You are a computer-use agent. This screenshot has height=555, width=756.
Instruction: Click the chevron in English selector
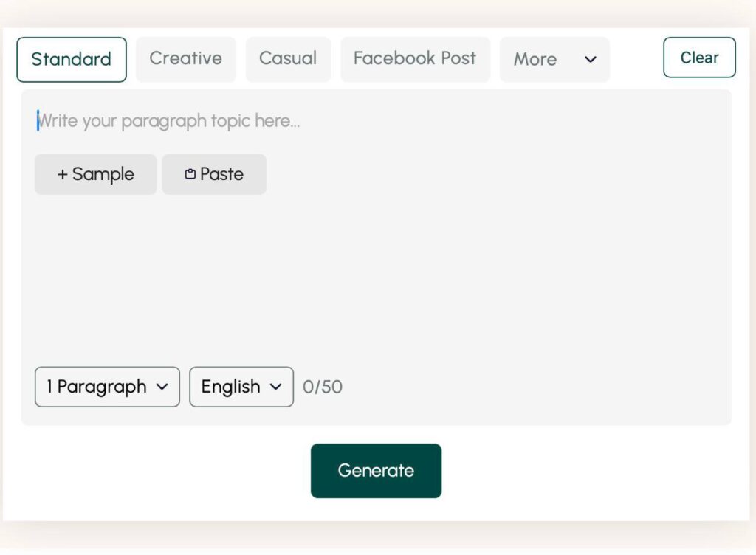[x=276, y=387]
